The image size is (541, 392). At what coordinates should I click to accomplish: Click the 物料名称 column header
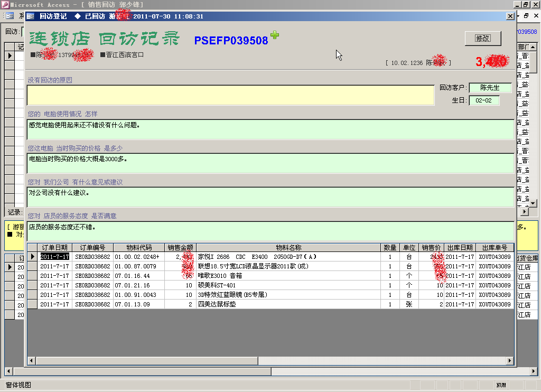288,247
